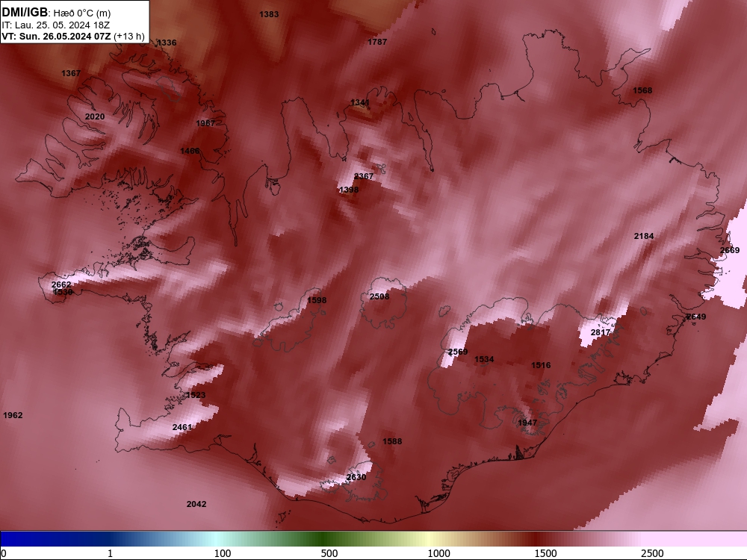This screenshot has height=560, width=747.
Task: Click the map value 1398
Action: pyautogui.click(x=349, y=190)
